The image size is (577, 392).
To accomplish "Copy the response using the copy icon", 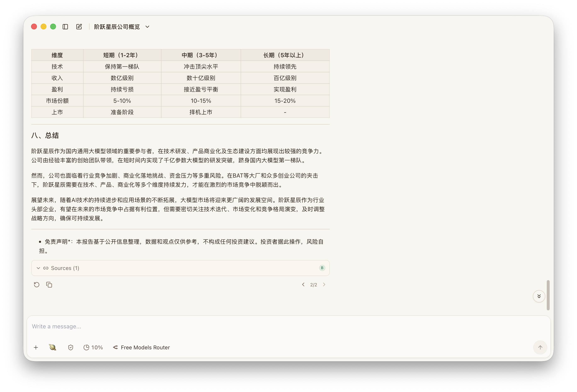I will tap(49, 284).
